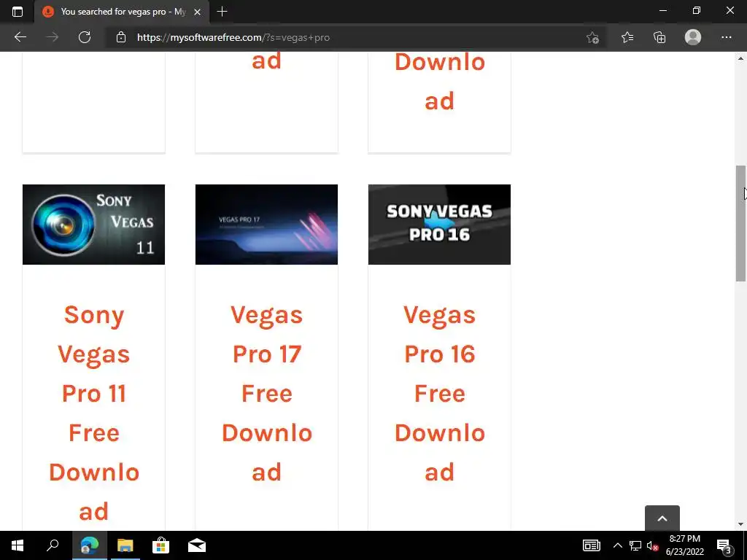Click the scrollbar up arrow

coord(740,58)
